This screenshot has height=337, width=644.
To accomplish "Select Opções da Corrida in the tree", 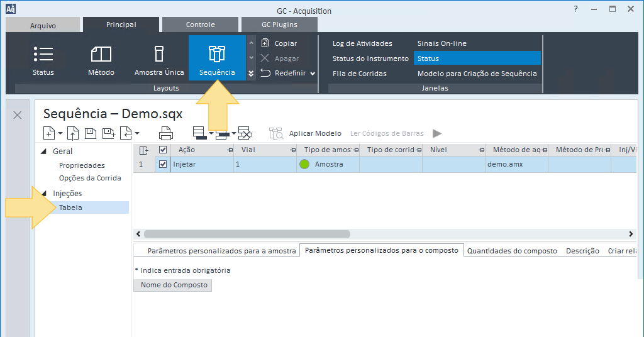I will click(90, 178).
